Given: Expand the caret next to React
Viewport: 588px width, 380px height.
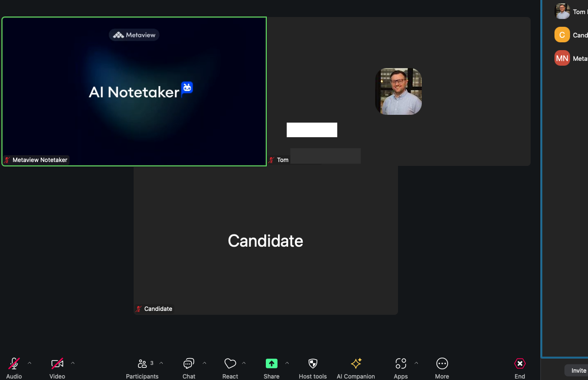Looking at the screenshot, I should pos(244,363).
